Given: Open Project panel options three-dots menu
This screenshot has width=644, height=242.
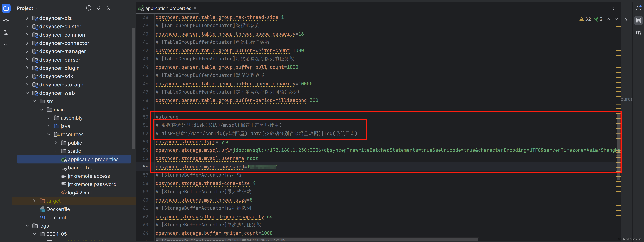Looking at the screenshot, I should tap(118, 8).
